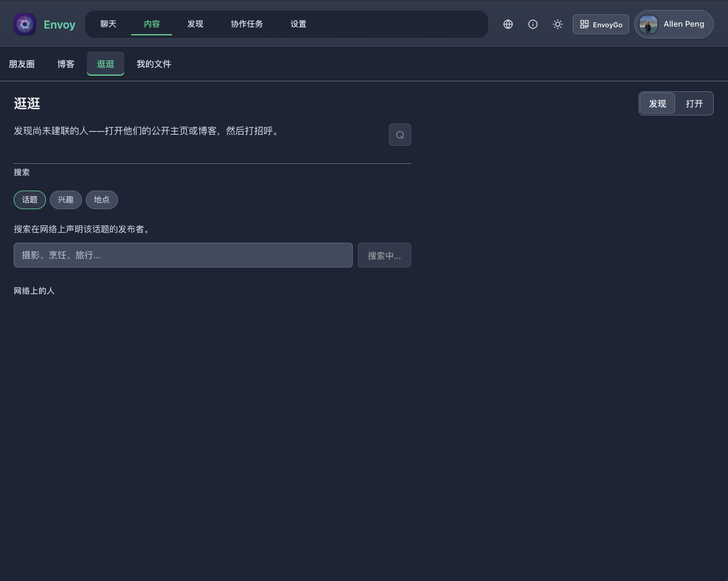Switch to 打开 mode in the segmented toggle
Image resolution: width=728 pixels, height=581 pixels.
(x=694, y=104)
